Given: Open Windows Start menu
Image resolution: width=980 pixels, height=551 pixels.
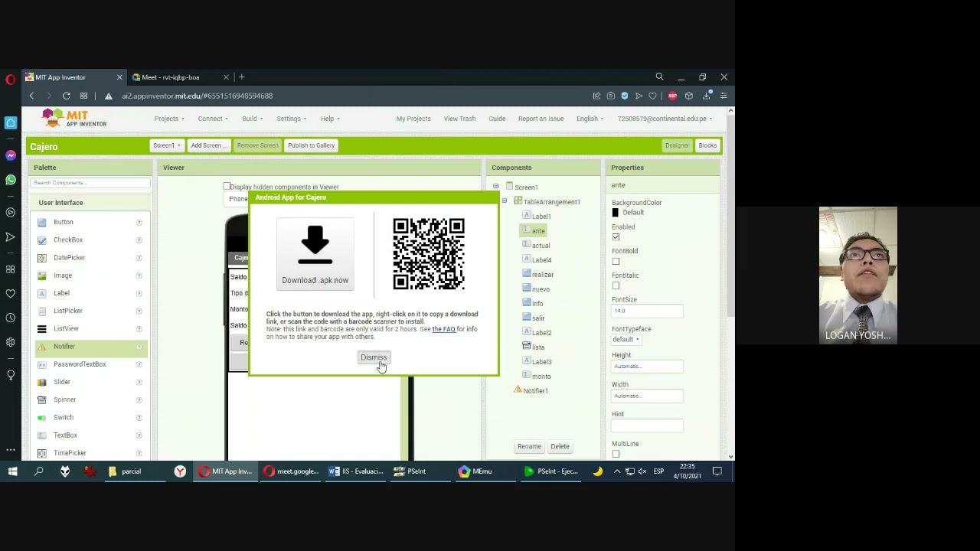Looking at the screenshot, I should click(x=13, y=471).
